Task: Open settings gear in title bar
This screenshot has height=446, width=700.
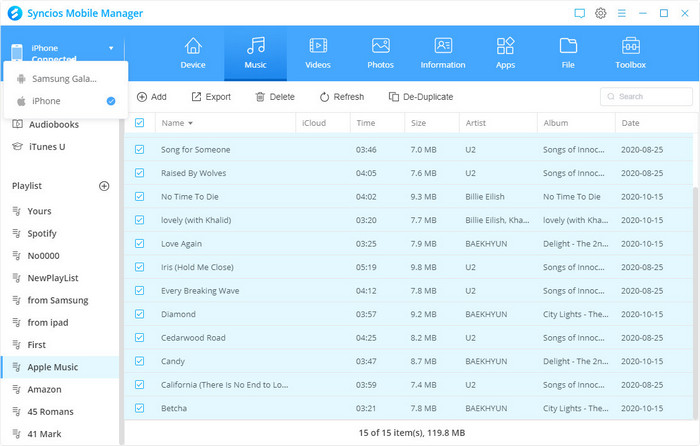Action: 600,13
